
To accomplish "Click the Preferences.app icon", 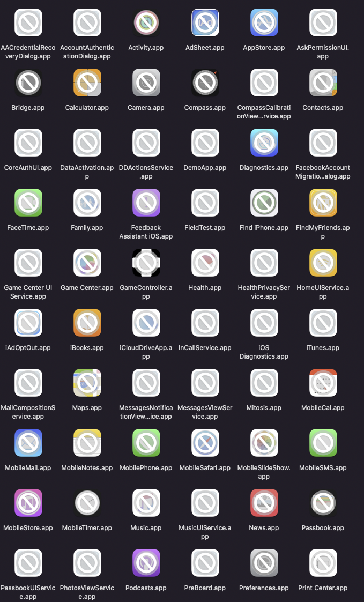I will [264, 563].
